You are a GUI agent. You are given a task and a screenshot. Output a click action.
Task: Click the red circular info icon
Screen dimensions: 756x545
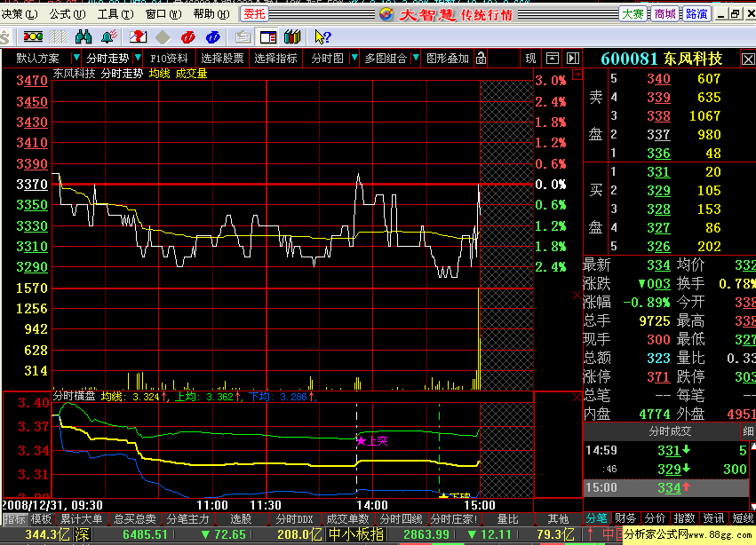coord(187,37)
